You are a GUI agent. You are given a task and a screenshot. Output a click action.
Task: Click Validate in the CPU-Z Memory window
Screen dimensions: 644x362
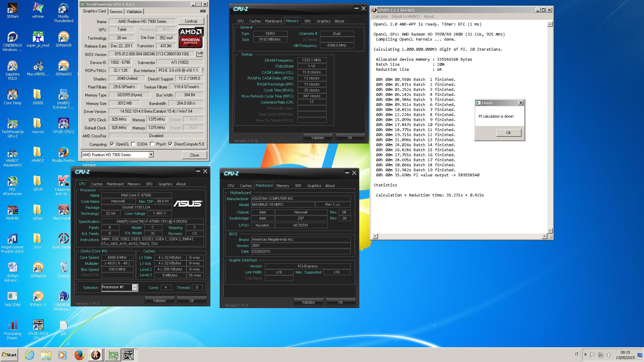click(317, 138)
